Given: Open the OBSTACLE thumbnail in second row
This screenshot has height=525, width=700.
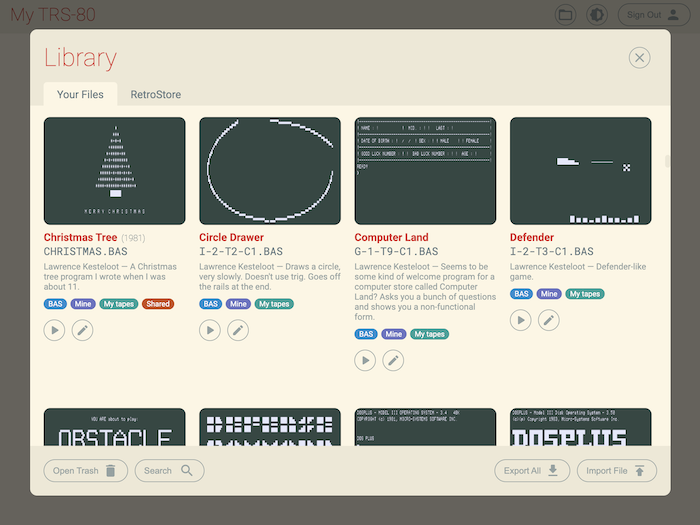Looking at the screenshot, I should coord(115,427).
